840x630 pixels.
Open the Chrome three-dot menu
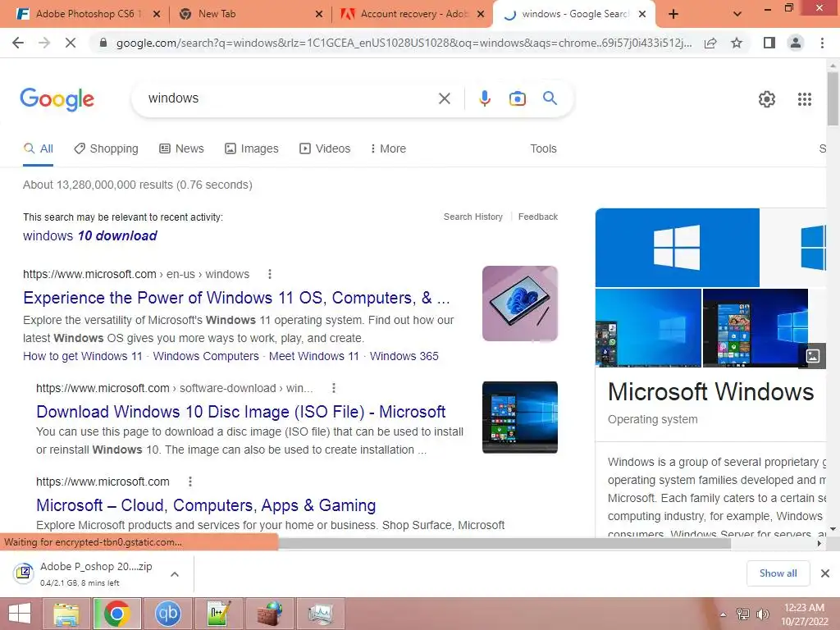click(822, 43)
